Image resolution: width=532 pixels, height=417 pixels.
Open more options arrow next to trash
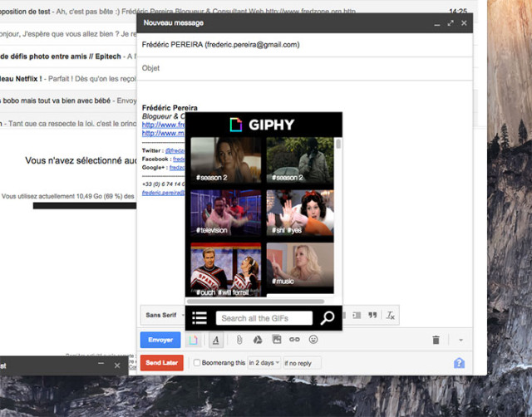click(x=461, y=340)
